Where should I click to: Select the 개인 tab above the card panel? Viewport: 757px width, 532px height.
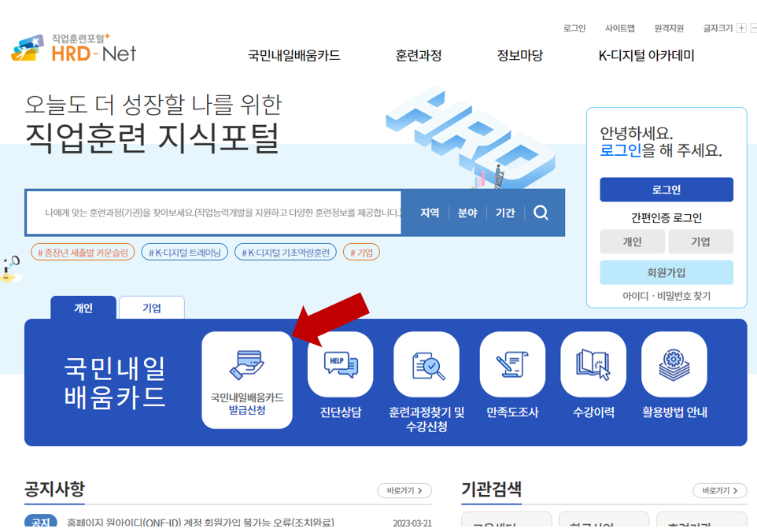[83, 308]
